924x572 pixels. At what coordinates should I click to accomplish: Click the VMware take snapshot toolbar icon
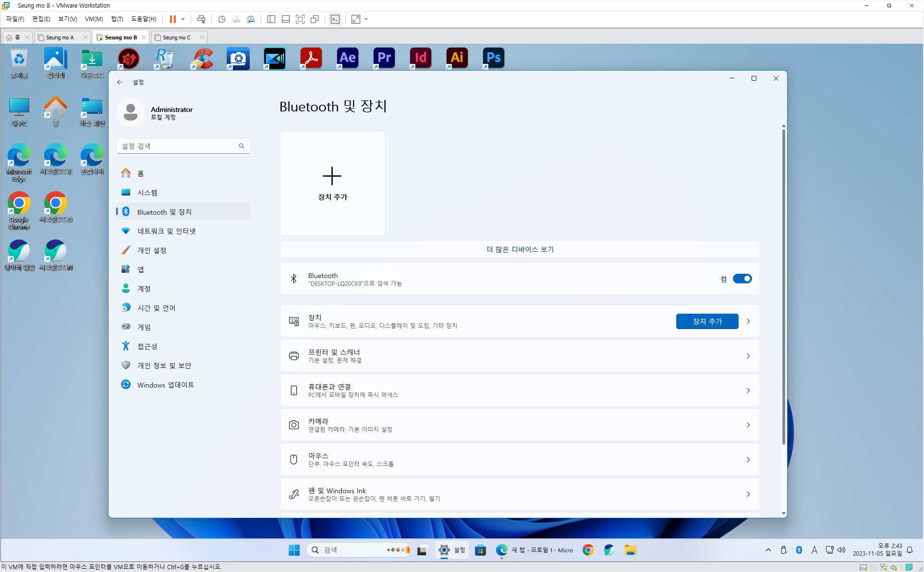(221, 19)
